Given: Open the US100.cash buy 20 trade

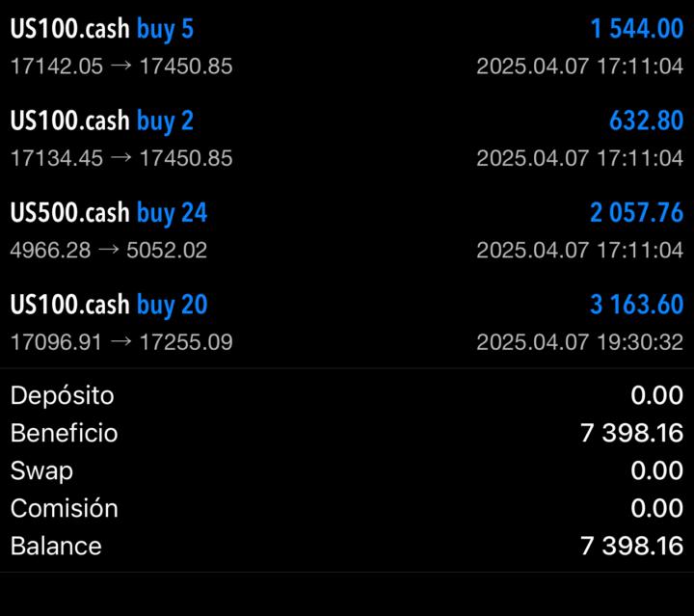Looking at the screenshot, I should tap(108, 305).
